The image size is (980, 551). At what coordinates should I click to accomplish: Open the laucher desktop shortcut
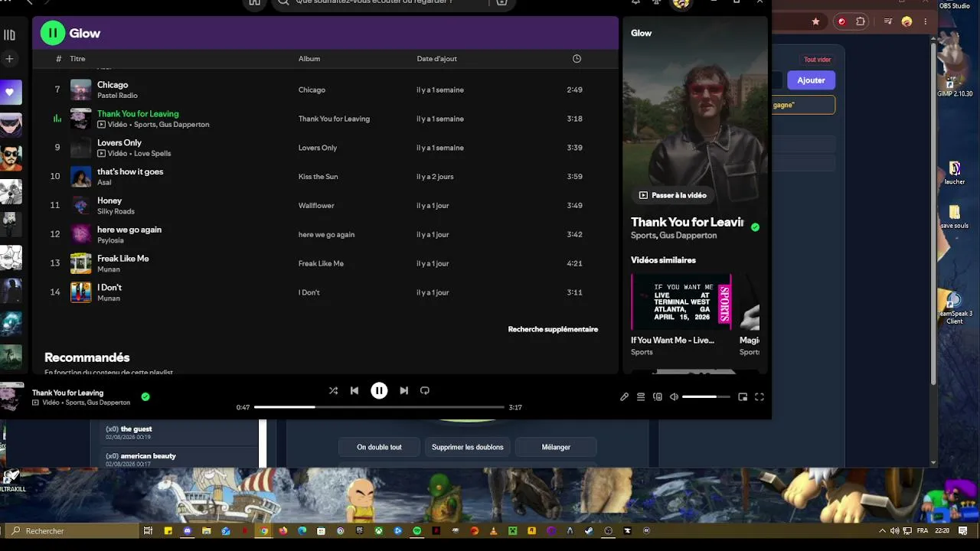(955, 173)
